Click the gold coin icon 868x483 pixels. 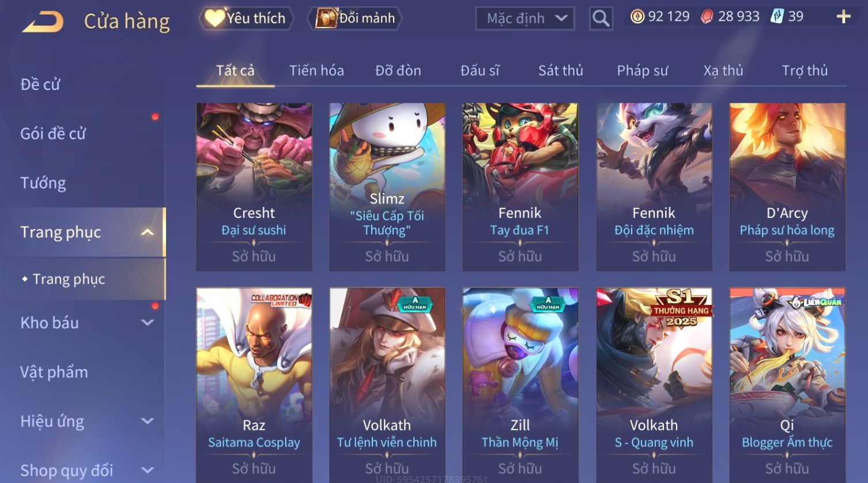pos(637,17)
